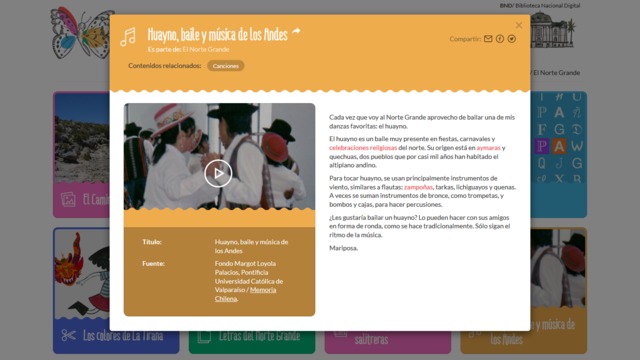The width and height of the screenshot is (640, 360).
Task: Click the title Huayno, baile y música de los Andes
Action: (218, 35)
